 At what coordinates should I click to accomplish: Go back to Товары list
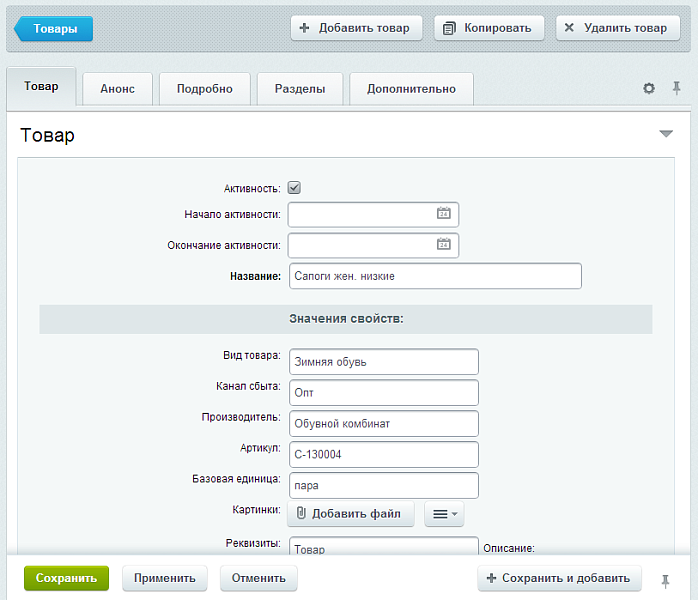[x=53, y=29]
